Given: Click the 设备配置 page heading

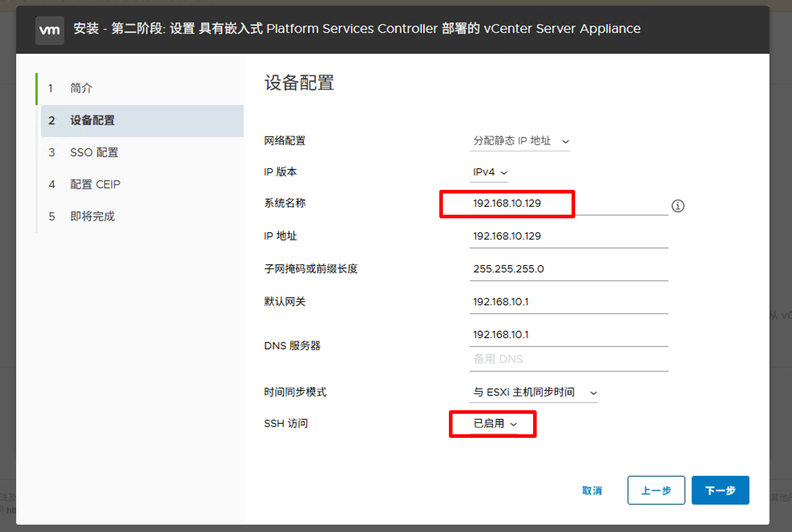Looking at the screenshot, I should [x=299, y=83].
